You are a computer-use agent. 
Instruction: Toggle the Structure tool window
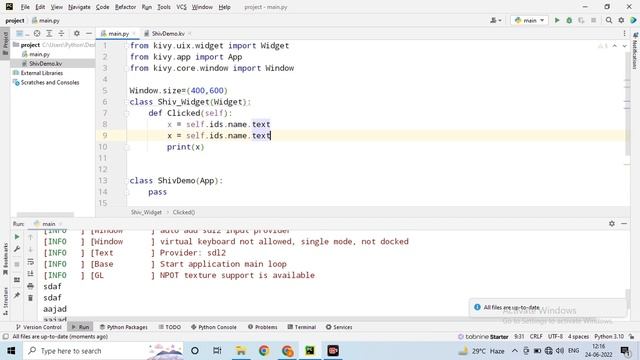5,301
